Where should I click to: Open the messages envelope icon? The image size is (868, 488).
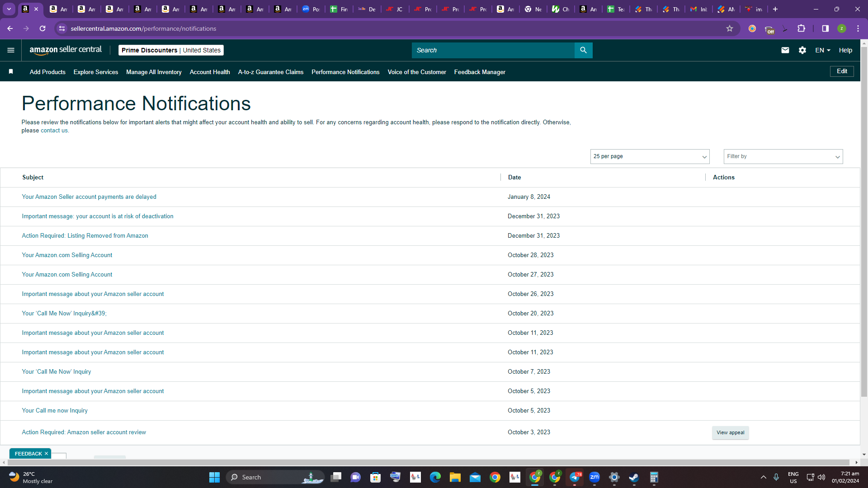coord(785,50)
